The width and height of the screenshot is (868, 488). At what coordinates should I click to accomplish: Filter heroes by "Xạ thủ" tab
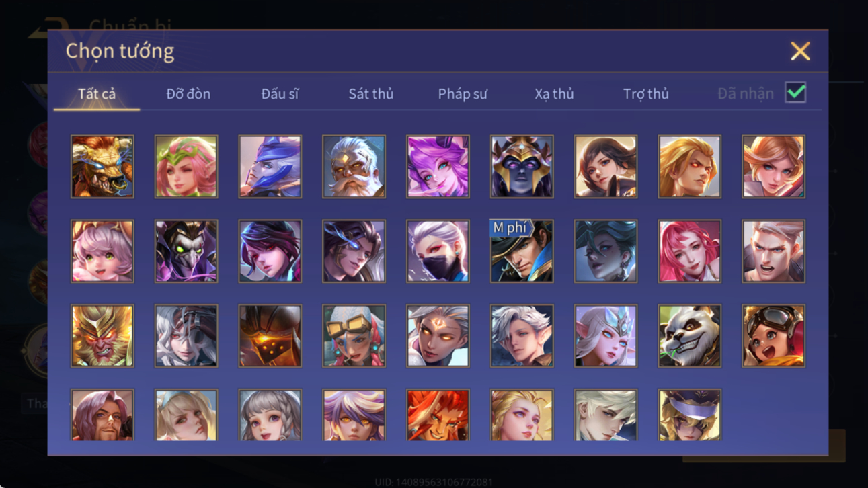click(554, 94)
